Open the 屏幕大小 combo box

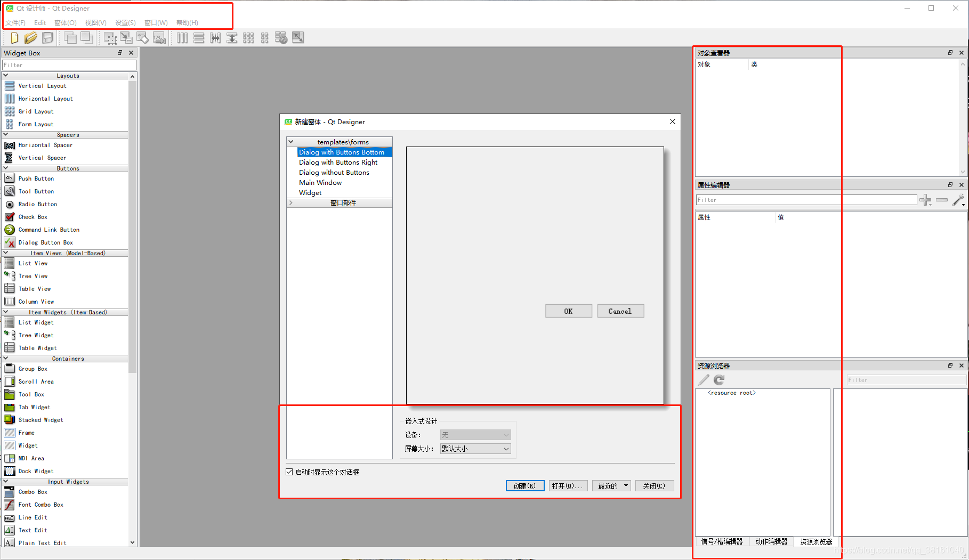475,449
